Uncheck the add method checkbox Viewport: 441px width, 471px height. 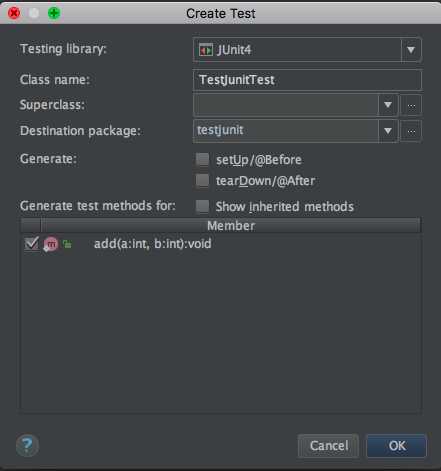pos(31,244)
